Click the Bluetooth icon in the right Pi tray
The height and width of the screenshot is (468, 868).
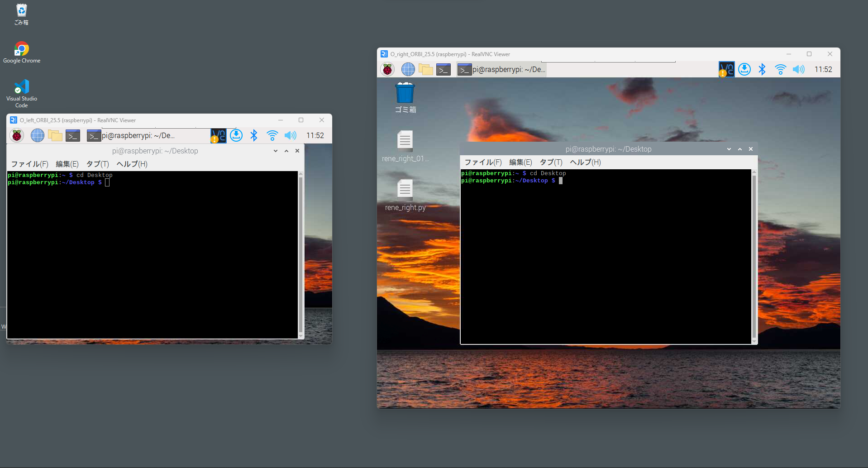762,69
